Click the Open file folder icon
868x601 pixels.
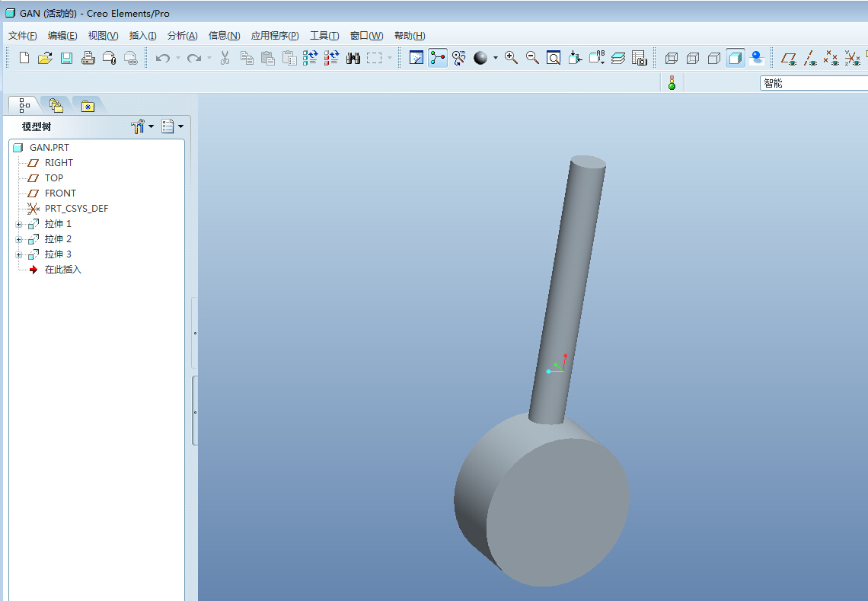tap(45, 58)
